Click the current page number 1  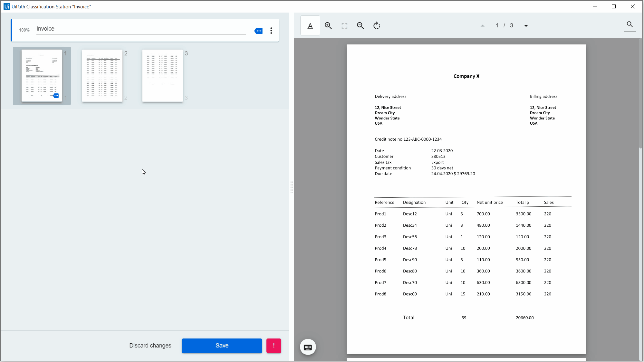tap(497, 25)
